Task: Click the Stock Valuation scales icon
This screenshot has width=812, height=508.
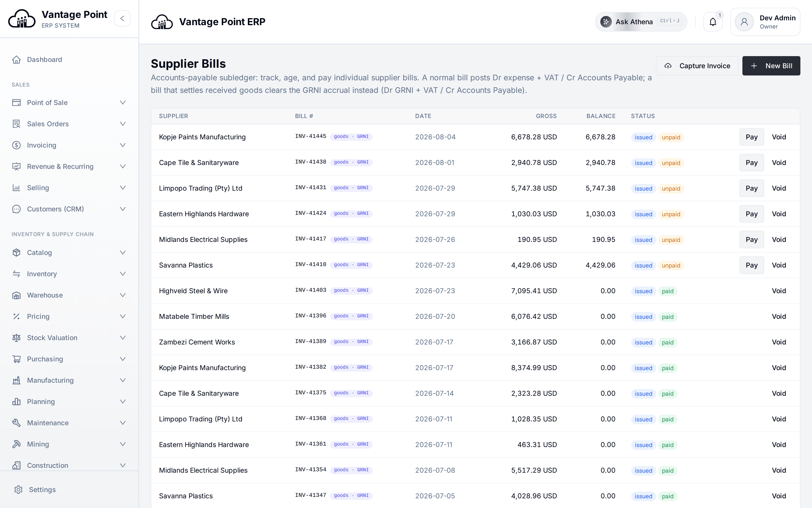Action: coord(16,338)
